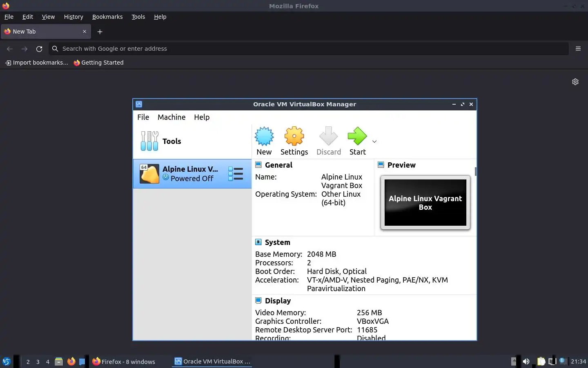Screen dimensions: 588x368
Task: Click the Firefox forward arrow
Action: pos(24,49)
